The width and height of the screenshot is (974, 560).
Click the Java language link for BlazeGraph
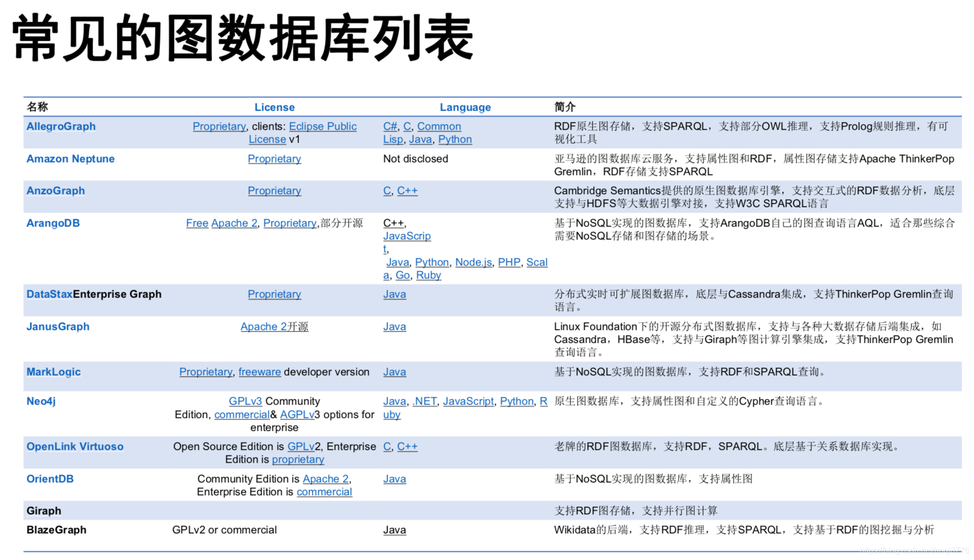(394, 529)
